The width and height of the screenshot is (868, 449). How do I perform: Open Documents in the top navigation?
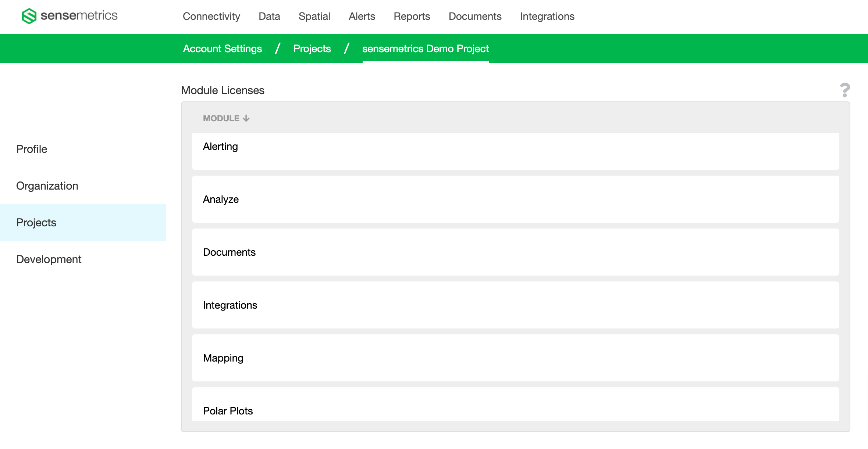pyautogui.click(x=475, y=17)
